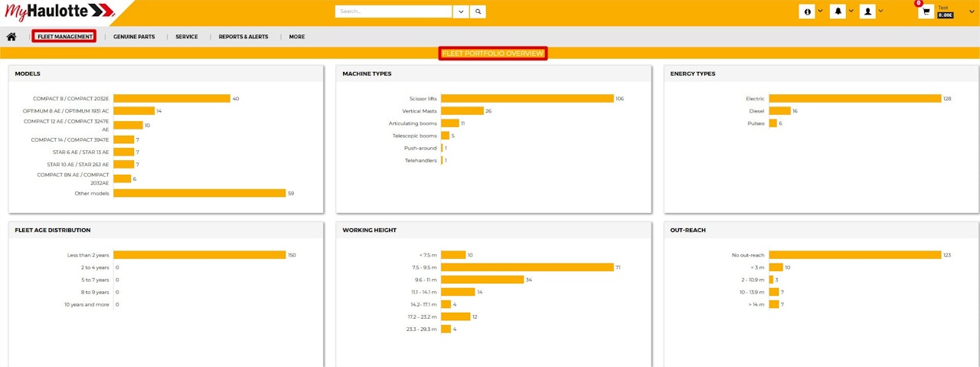980x367 pixels.
Task: Click the Pulseo energy bar
Action: (773, 123)
